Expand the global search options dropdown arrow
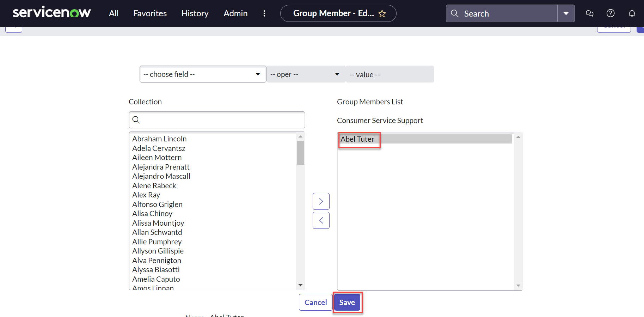The width and height of the screenshot is (644, 317). tap(566, 13)
